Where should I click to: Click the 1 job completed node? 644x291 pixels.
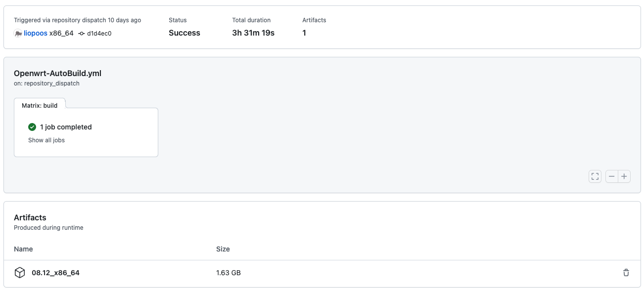tap(67, 127)
